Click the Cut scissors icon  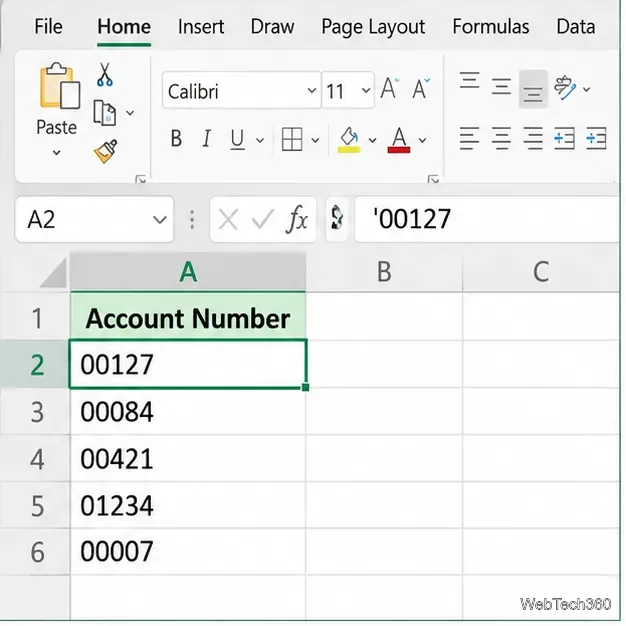pyautogui.click(x=105, y=74)
